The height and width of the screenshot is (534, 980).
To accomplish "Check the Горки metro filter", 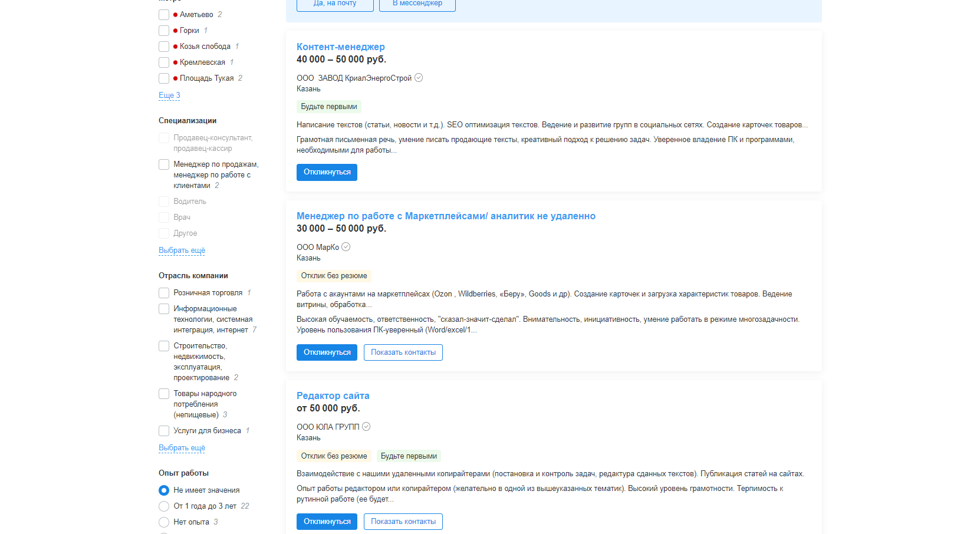I will pyautogui.click(x=164, y=31).
